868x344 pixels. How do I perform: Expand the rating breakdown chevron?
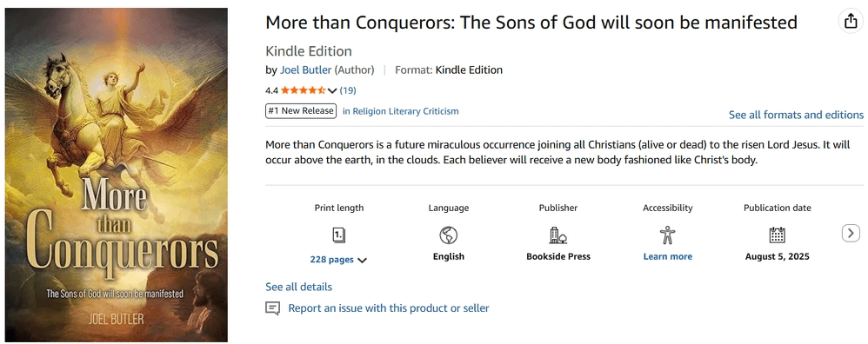click(x=332, y=90)
